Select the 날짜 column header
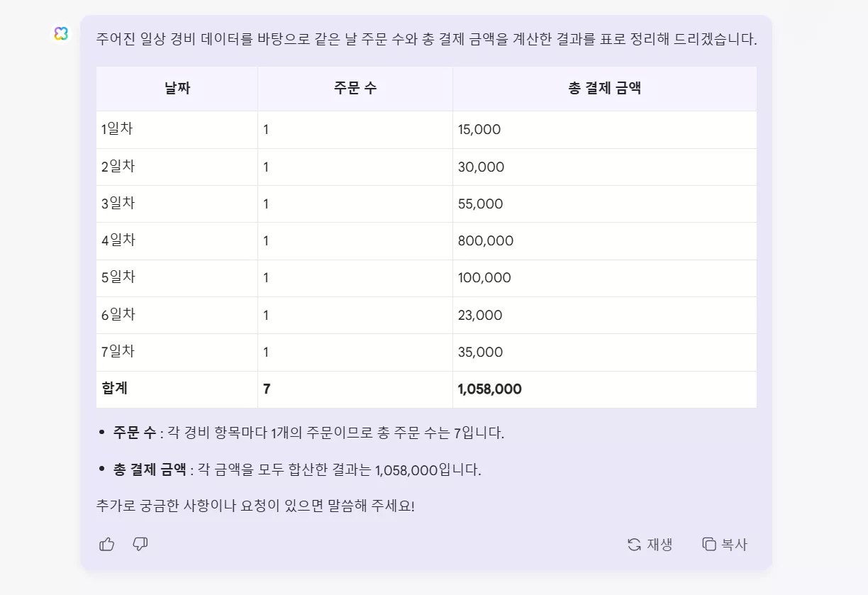 coord(176,88)
